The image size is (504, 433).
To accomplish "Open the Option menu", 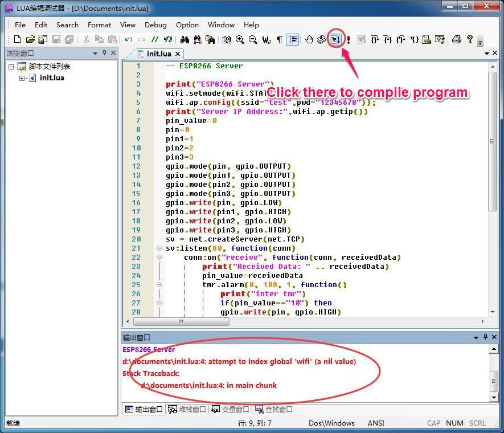I will click(187, 24).
